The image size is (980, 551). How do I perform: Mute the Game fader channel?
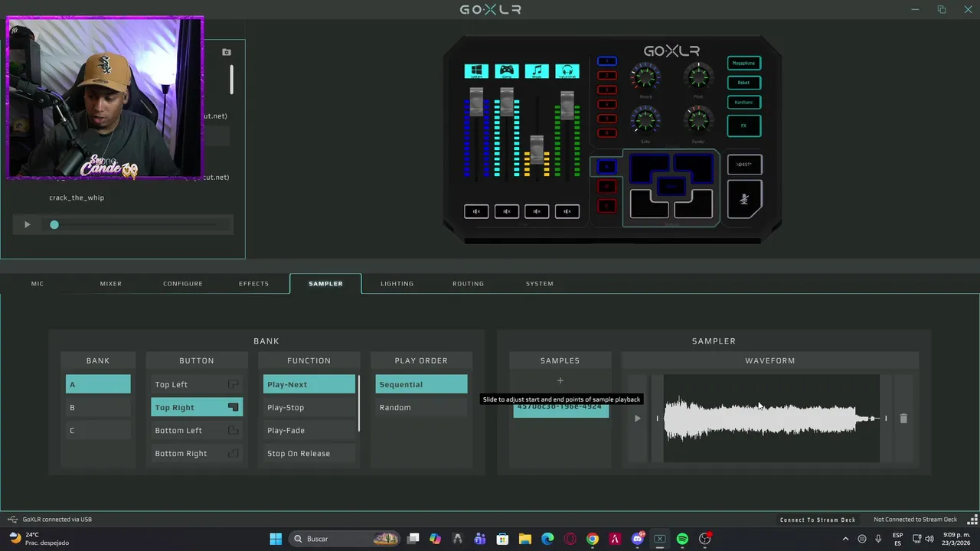[506, 211]
